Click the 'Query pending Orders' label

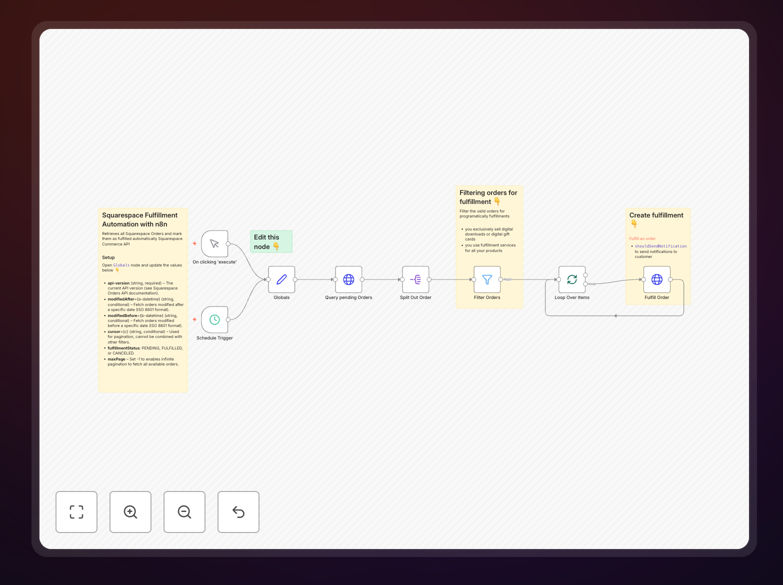pyautogui.click(x=349, y=297)
